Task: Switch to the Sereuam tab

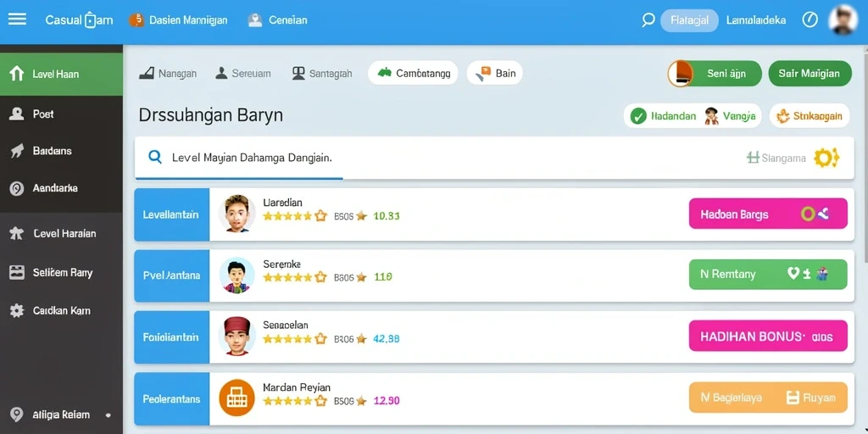Action: click(x=243, y=73)
